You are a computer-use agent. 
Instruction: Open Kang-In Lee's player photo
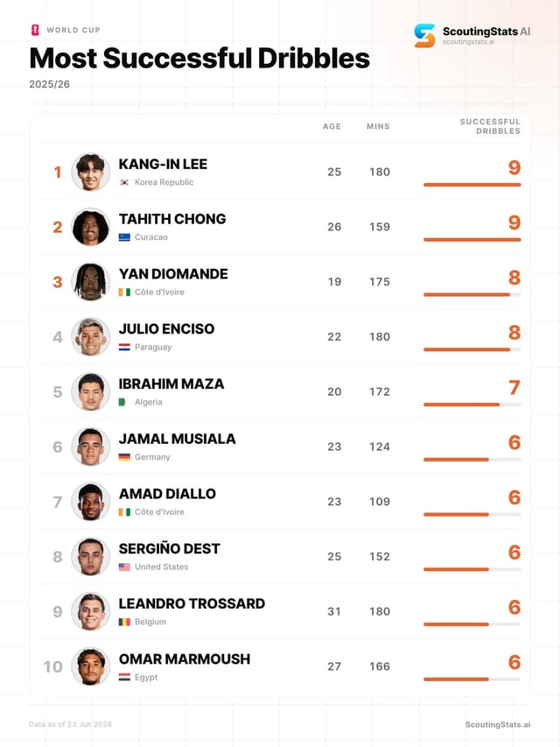pyautogui.click(x=90, y=172)
